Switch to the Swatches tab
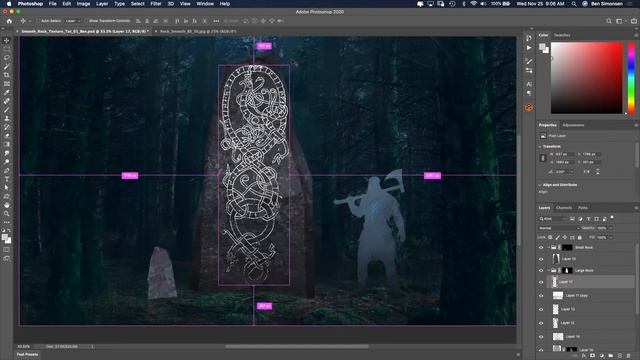 click(562, 36)
